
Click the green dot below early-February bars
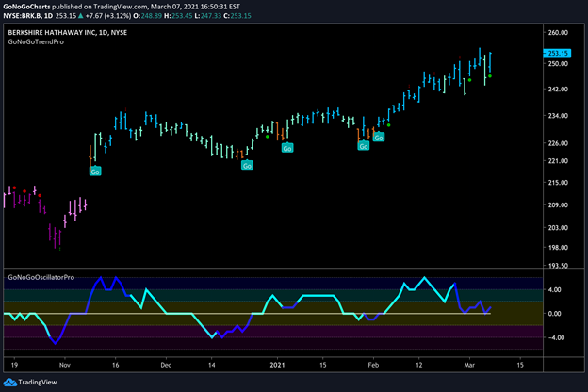(389, 125)
